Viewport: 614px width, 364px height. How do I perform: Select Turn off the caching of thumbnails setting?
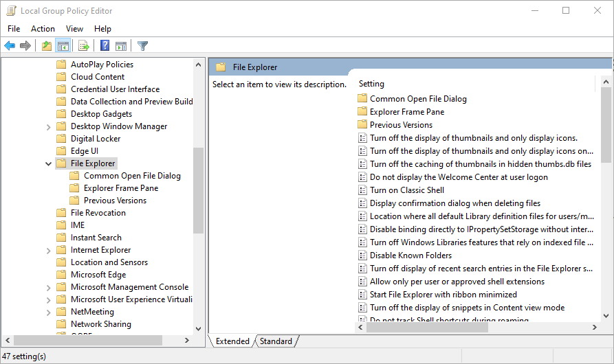pos(481,164)
